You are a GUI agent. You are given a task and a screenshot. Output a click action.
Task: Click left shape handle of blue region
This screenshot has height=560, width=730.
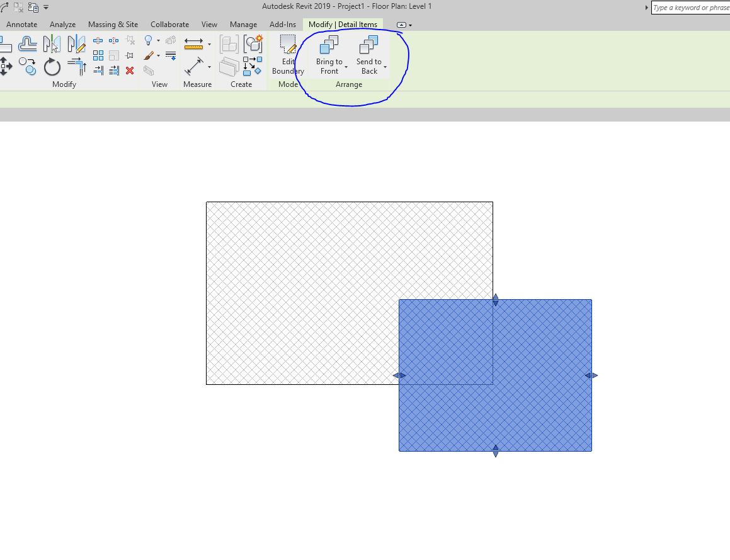[x=399, y=375]
